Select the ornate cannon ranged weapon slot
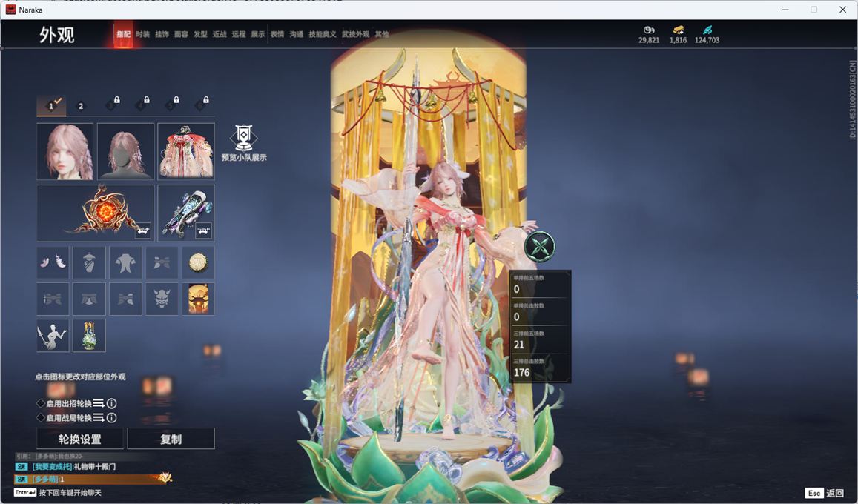This screenshot has height=504, width=858. pyautogui.click(x=186, y=213)
